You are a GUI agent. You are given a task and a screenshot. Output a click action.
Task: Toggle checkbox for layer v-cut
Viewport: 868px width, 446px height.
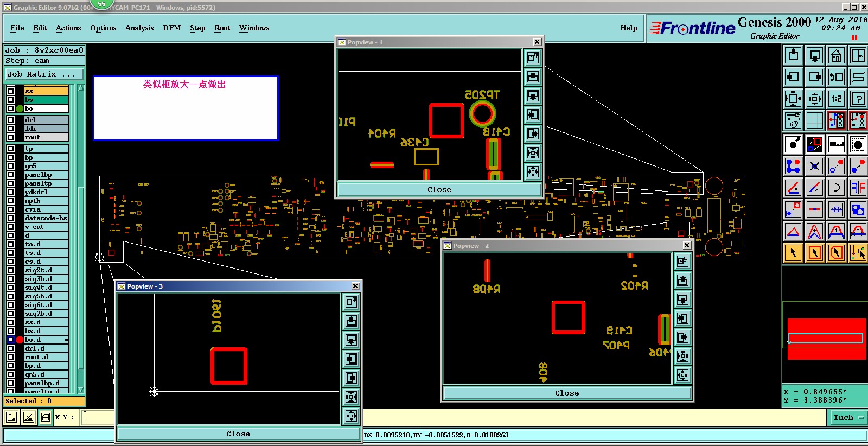(x=11, y=227)
